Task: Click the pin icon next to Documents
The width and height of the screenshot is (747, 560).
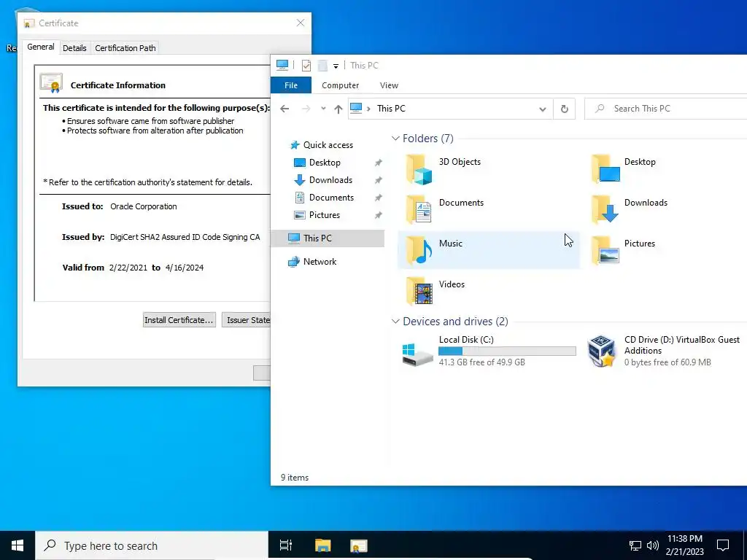Action: tap(379, 198)
